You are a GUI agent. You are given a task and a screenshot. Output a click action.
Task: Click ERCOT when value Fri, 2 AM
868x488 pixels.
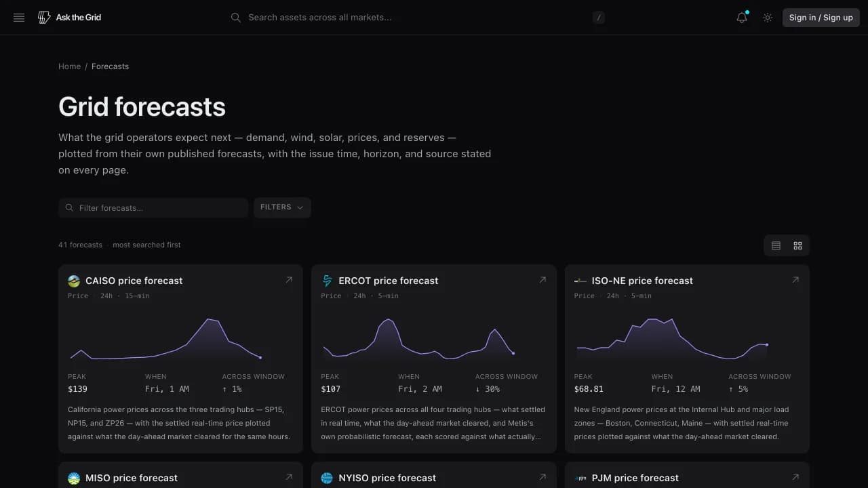pos(420,389)
